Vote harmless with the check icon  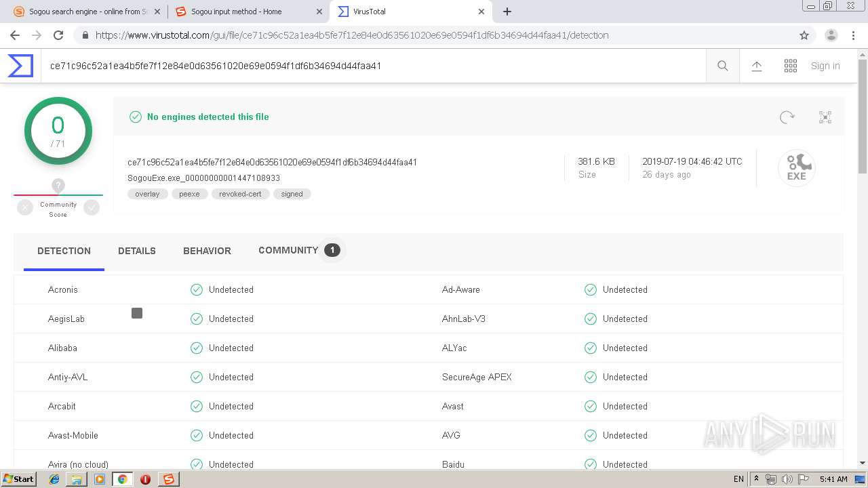92,208
